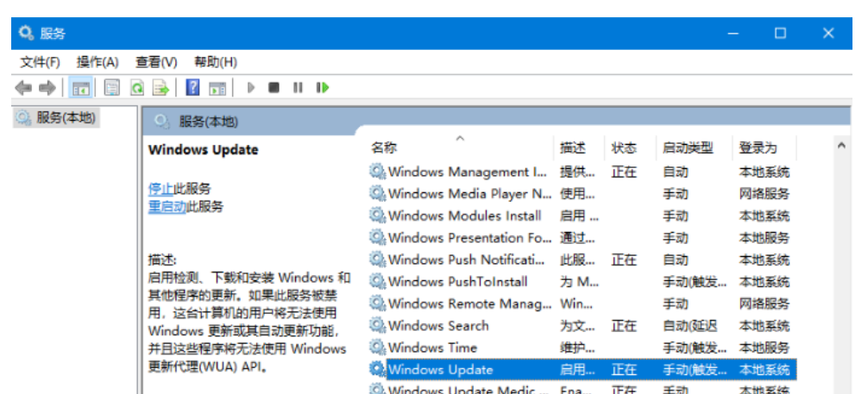
Task: Sort by the 名称 column header
Action: pos(384,148)
